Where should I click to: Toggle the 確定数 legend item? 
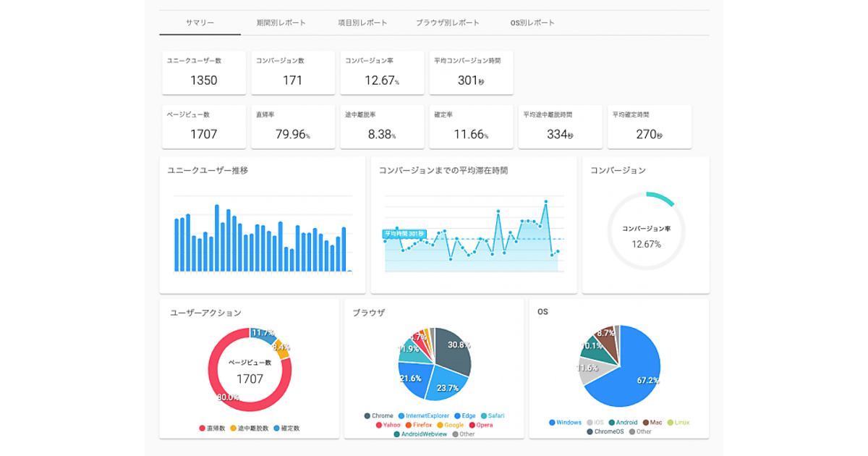click(x=286, y=428)
